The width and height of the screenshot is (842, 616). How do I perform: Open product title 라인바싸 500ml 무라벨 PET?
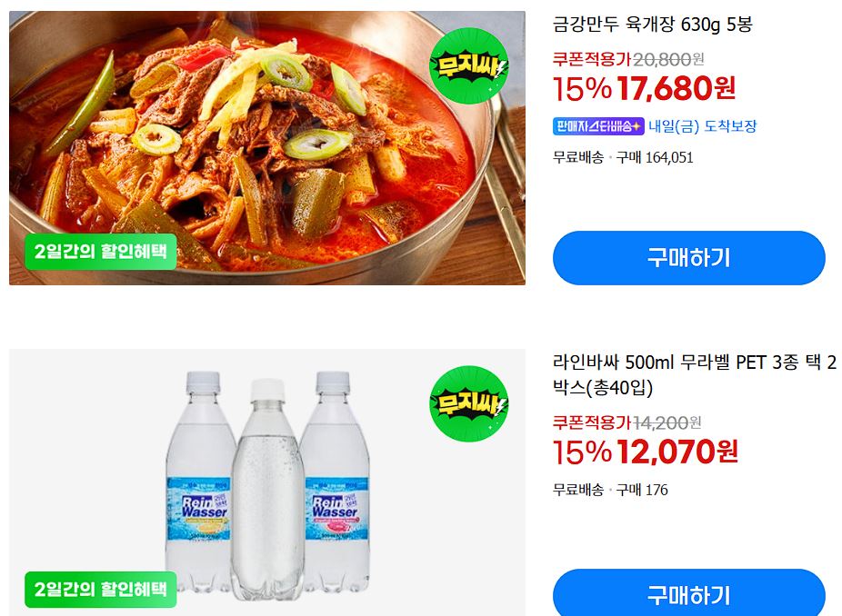coord(695,374)
